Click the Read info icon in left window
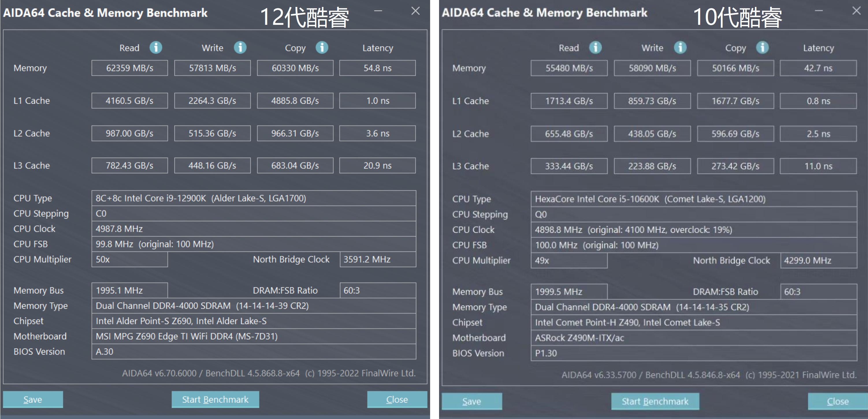Screen dimensions: 868x419 pyautogui.click(x=156, y=47)
